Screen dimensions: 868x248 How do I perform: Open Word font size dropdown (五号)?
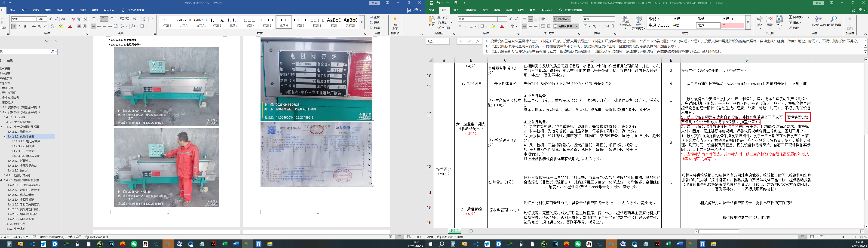pyautogui.click(x=45, y=19)
